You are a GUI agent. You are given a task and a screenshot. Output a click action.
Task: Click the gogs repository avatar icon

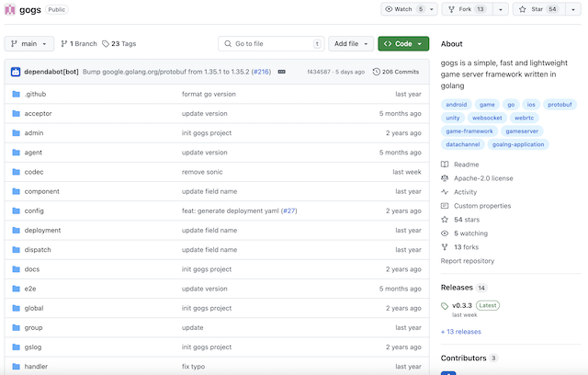(x=10, y=9)
